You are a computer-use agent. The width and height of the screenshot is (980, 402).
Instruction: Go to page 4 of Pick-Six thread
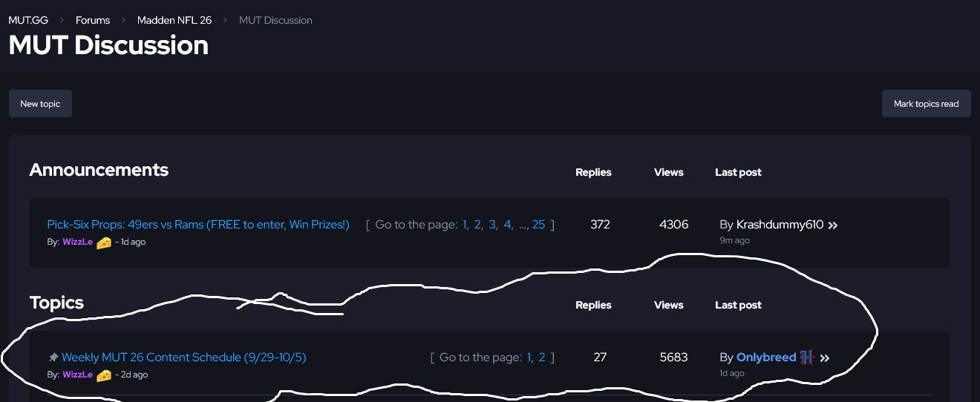point(507,225)
